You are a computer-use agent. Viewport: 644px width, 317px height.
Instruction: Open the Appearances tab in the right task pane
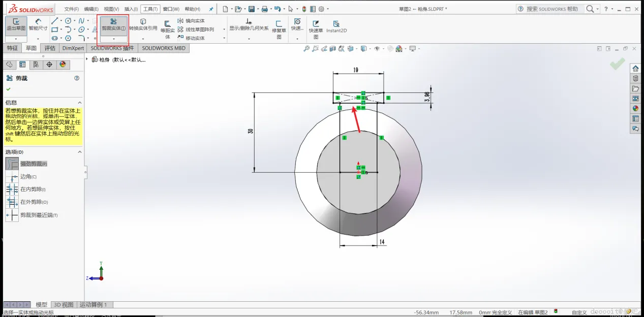click(635, 108)
